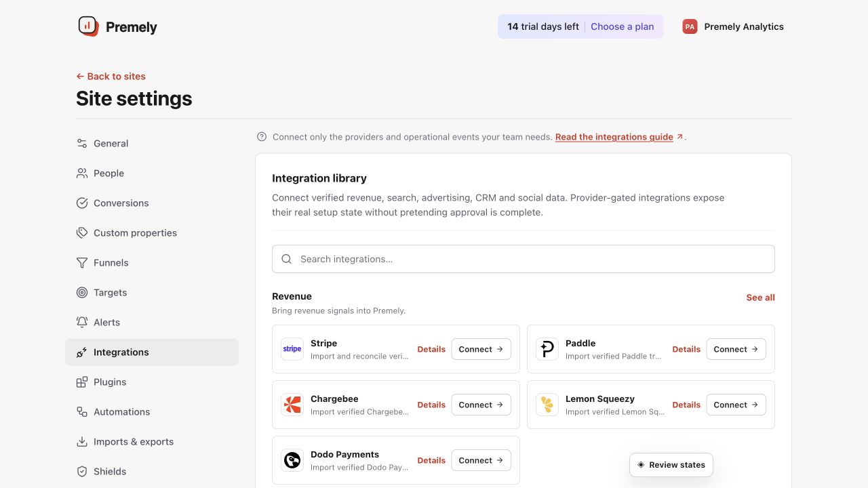Click the help icon beside integrations hint
The height and width of the screenshot is (488, 868).
(x=262, y=137)
